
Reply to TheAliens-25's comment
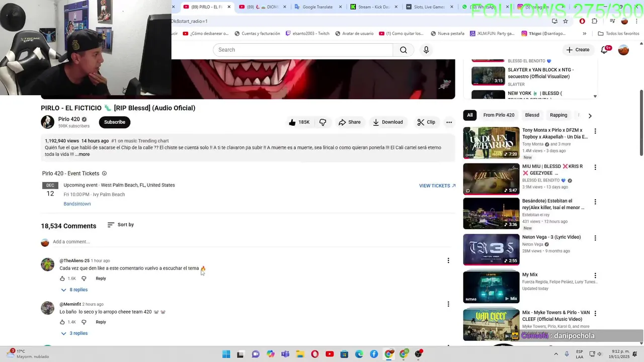tap(101, 279)
